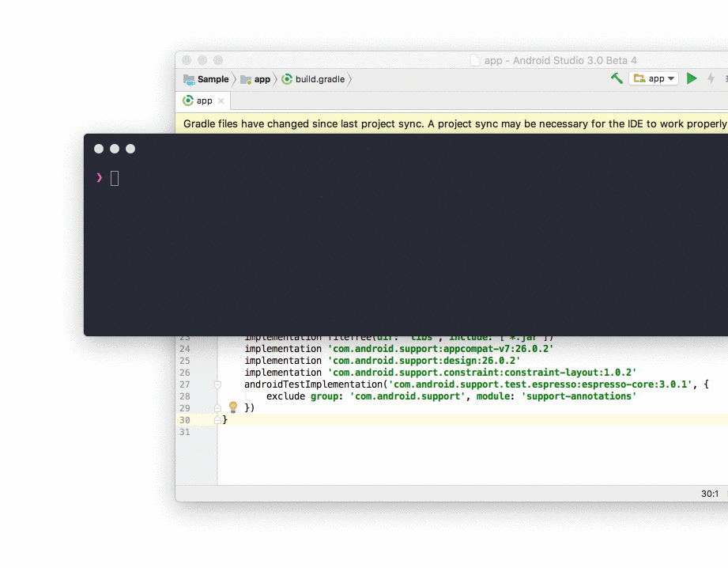Collapse code fold marker at line 29
Screen dimensions: 728x568
tap(217, 408)
